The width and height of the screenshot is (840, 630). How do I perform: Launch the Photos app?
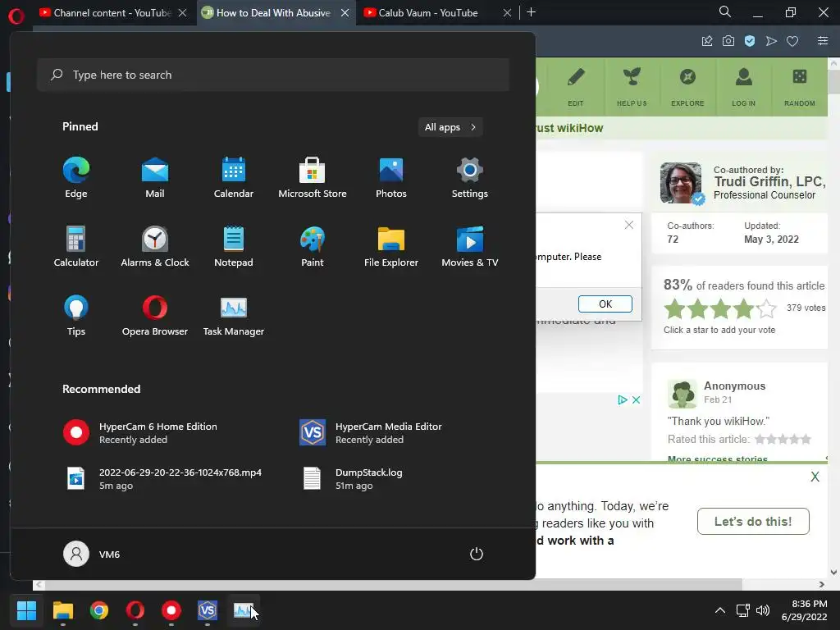[x=391, y=178]
